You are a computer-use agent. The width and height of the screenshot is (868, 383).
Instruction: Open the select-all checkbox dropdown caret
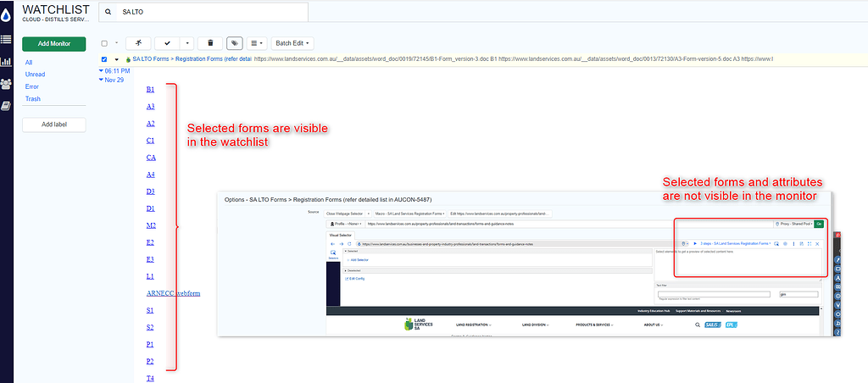pyautogui.click(x=116, y=42)
